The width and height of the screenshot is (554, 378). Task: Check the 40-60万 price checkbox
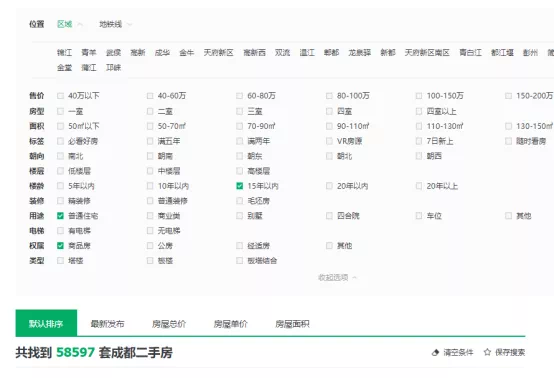tap(150, 96)
